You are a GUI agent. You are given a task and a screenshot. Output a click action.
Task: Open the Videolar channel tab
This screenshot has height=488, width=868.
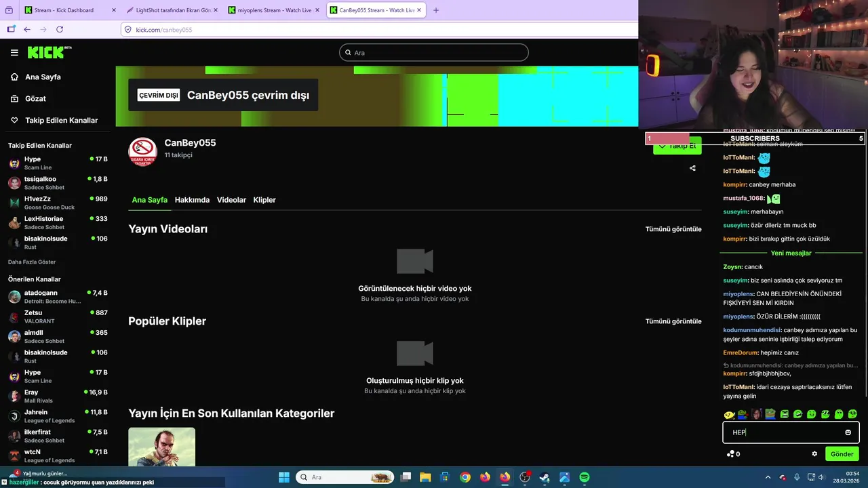point(231,200)
